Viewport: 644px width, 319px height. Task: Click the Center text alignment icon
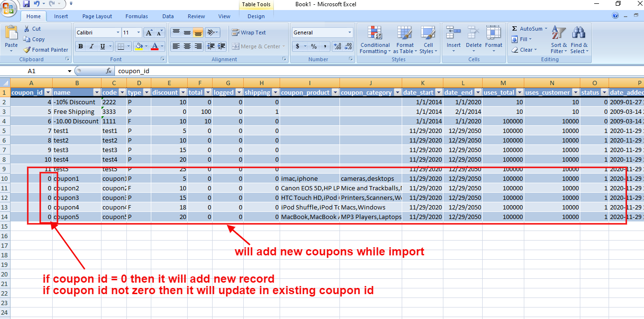[187, 46]
